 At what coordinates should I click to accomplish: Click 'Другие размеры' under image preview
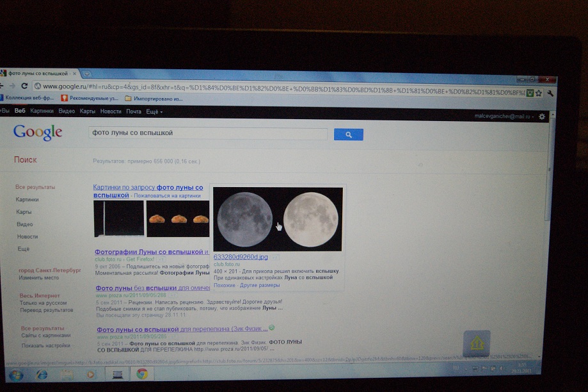pyautogui.click(x=260, y=285)
